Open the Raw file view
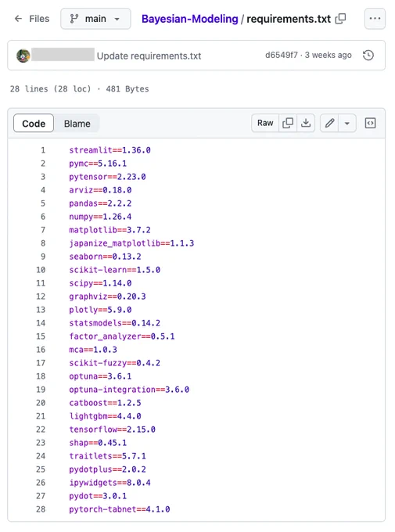 (x=265, y=123)
